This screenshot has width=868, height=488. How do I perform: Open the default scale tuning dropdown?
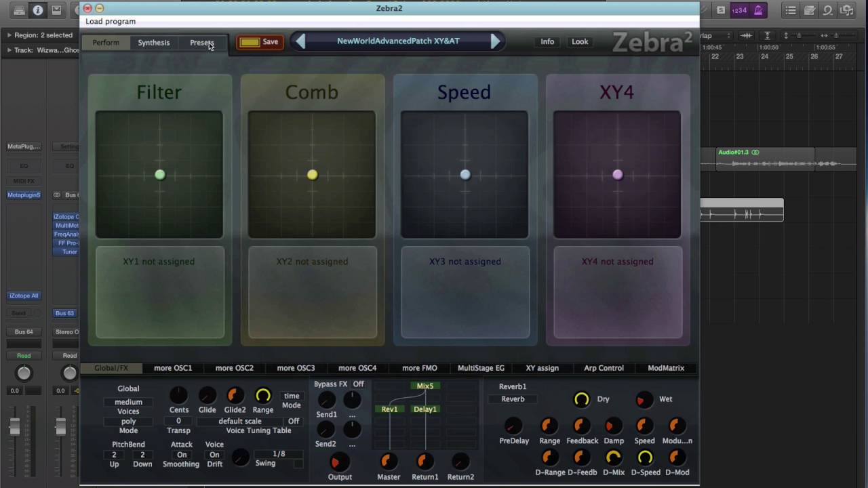(240, 421)
